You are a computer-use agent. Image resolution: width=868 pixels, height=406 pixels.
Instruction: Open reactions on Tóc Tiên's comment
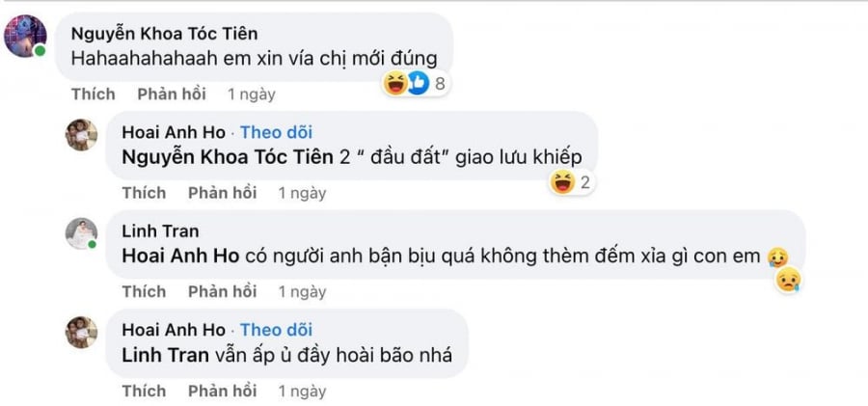[416, 83]
